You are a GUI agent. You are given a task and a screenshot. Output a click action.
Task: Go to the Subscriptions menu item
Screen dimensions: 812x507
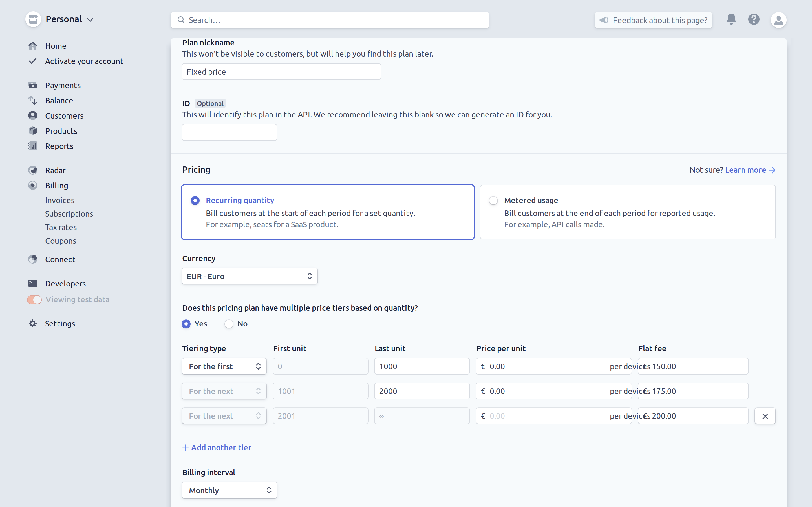coord(69,214)
